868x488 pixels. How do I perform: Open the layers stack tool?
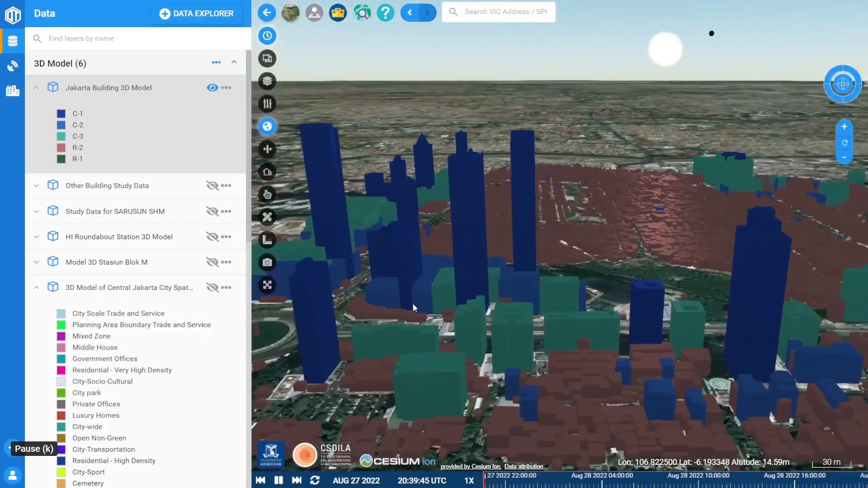point(267,81)
